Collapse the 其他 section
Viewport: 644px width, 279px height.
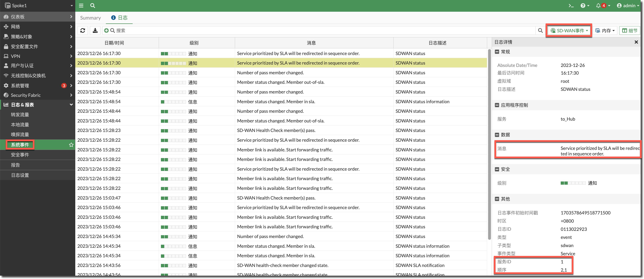497,199
